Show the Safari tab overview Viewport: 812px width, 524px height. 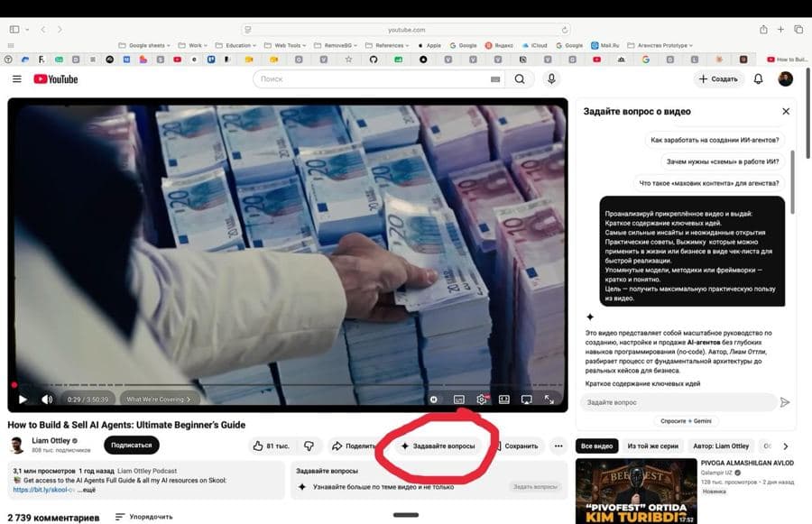[x=798, y=30]
